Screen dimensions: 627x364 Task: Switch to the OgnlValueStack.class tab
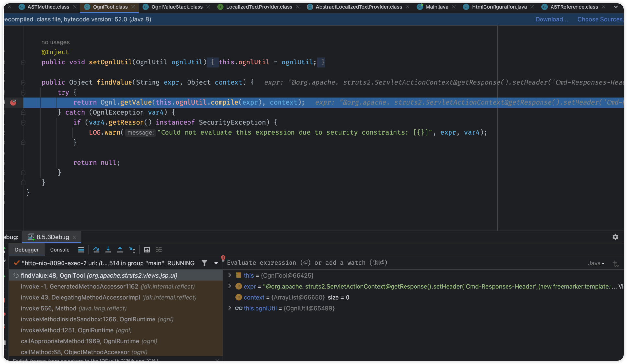177,7
